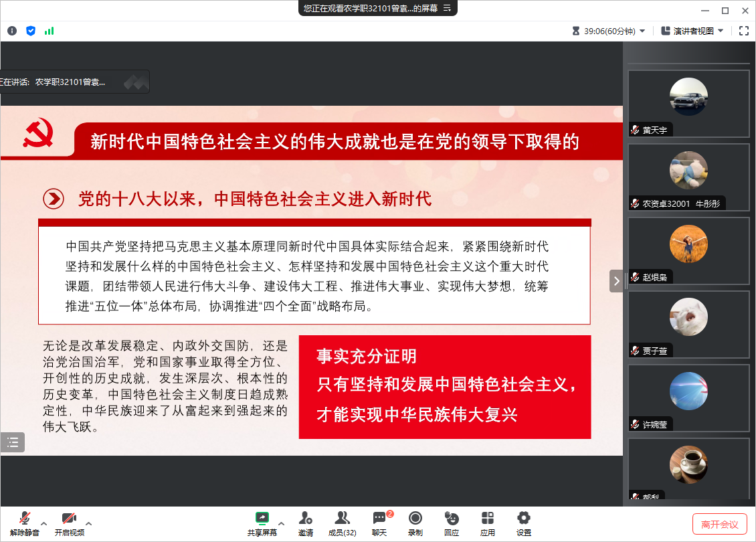756x542 pixels.
Task: Start recording with the 录制 button
Action: pos(415,523)
